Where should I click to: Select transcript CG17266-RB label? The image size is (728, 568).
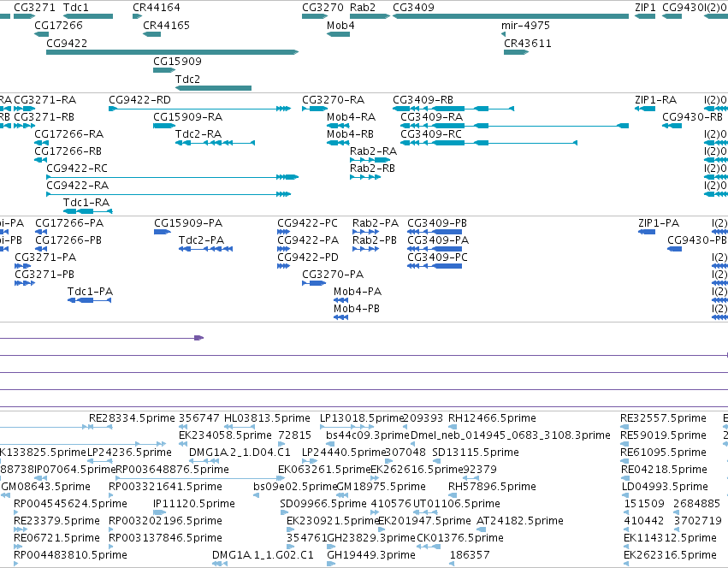point(68,151)
